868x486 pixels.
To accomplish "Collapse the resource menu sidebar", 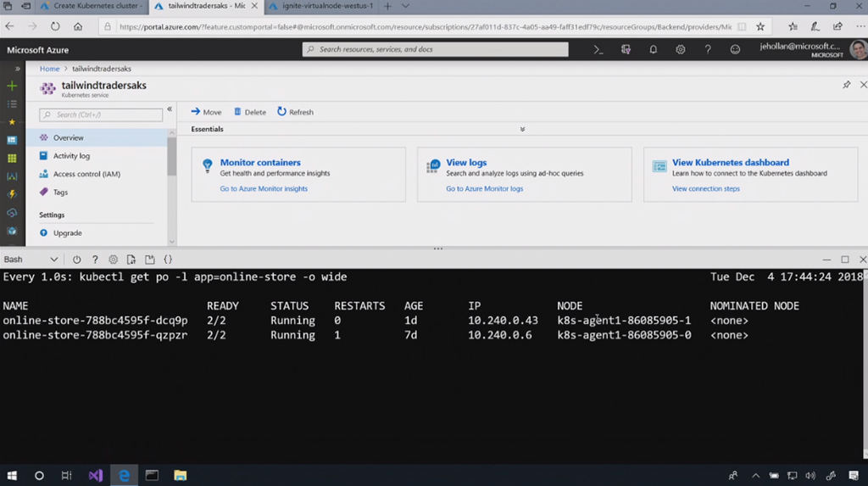I will pyautogui.click(x=170, y=109).
